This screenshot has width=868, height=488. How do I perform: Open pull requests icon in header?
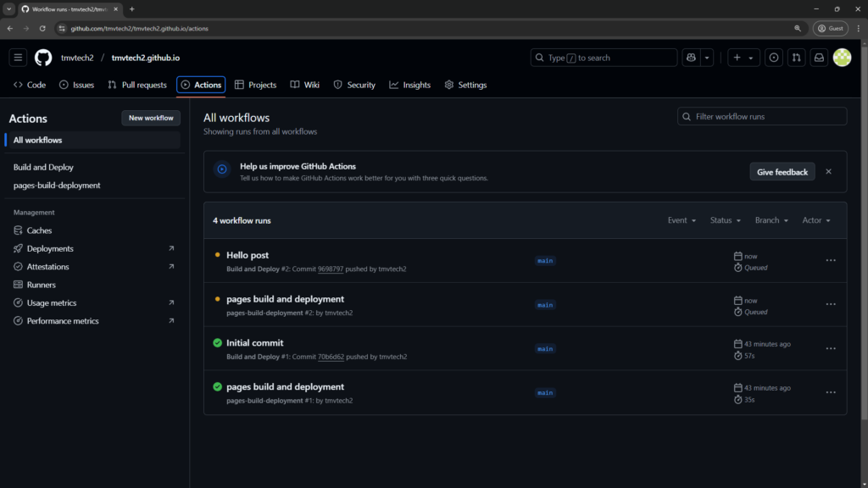click(797, 58)
